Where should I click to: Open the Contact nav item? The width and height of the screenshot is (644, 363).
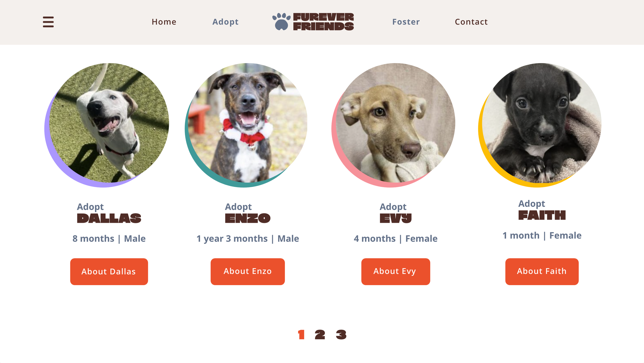[471, 22]
